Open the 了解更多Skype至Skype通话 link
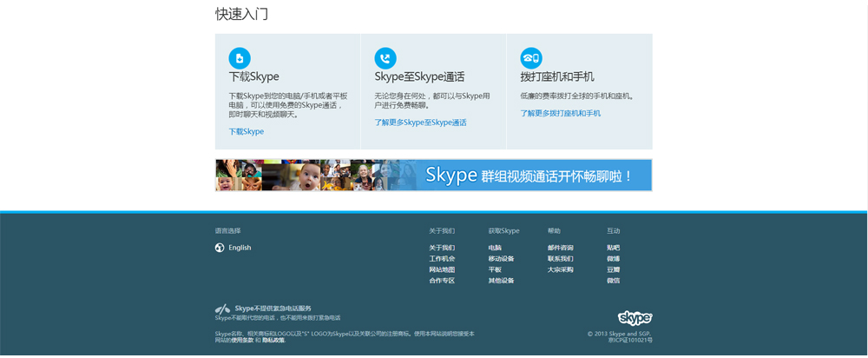This screenshot has height=358, width=868. pos(420,123)
